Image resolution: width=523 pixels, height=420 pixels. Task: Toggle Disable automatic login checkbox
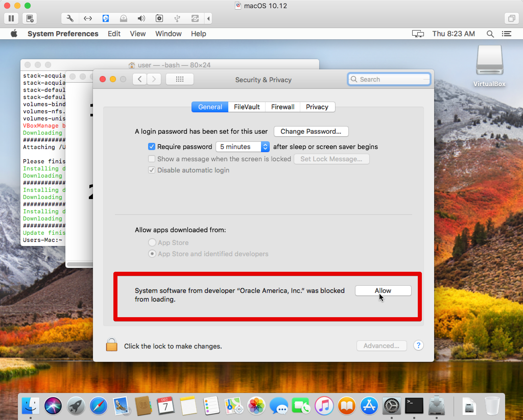click(151, 170)
